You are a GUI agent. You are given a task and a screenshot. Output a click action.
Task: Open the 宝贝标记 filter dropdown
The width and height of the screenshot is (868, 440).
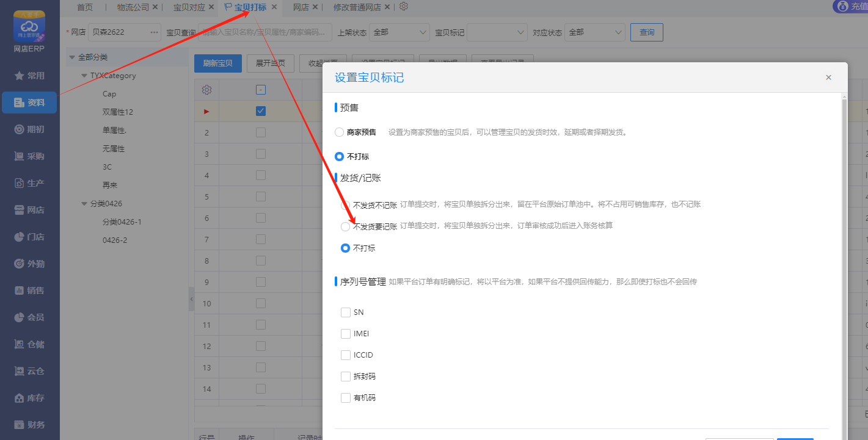click(x=497, y=32)
